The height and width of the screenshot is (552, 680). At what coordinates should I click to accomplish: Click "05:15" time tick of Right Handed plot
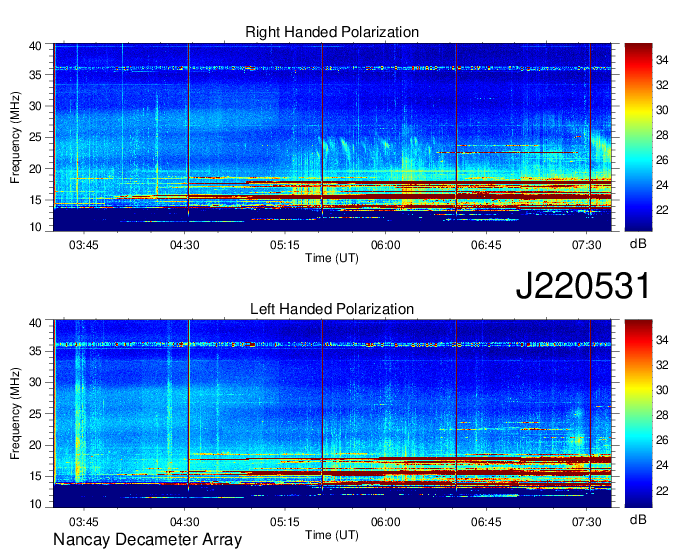pos(285,245)
